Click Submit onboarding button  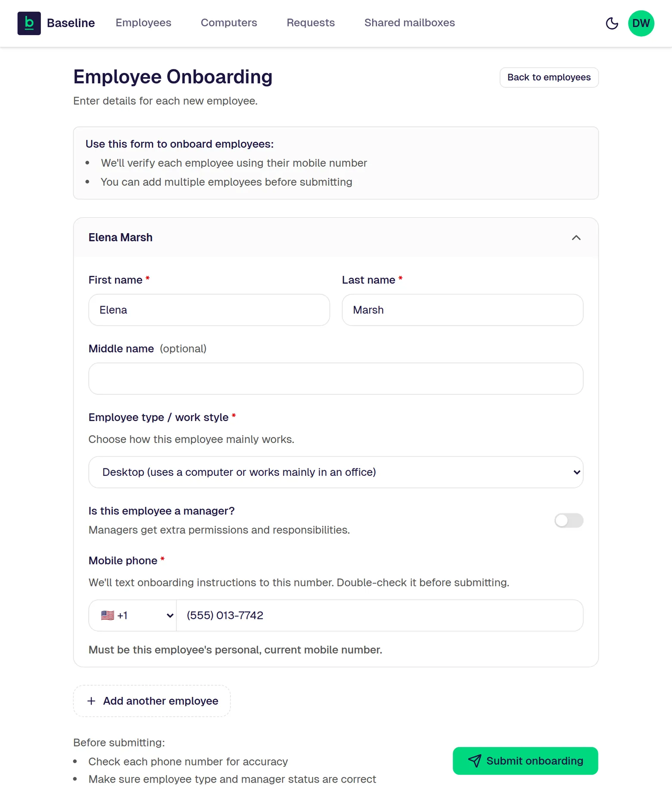point(525,761)
